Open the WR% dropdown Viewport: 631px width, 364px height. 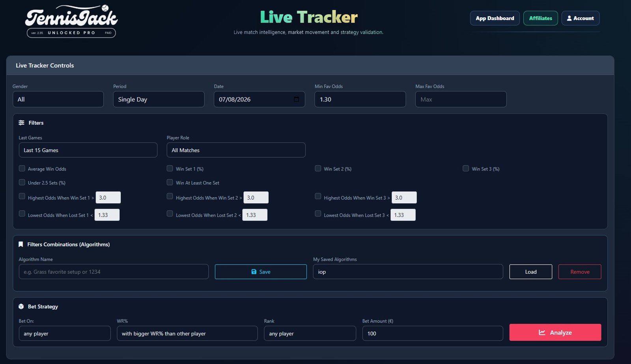pos(187,334)
